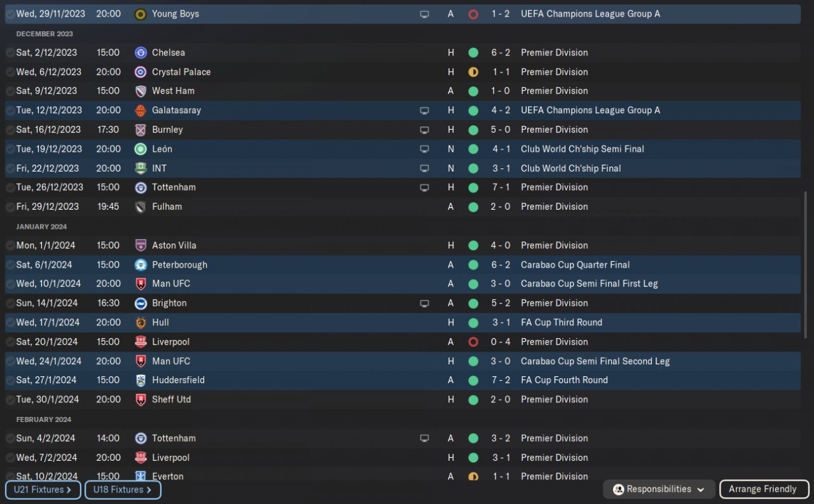
Task: Click red loss indicator for Liverpool away match
Action: point(473,342)
